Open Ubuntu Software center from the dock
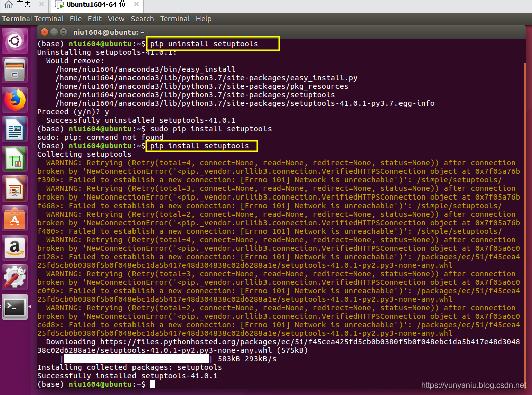Viewport: 532px width, 395px height. 15,218
